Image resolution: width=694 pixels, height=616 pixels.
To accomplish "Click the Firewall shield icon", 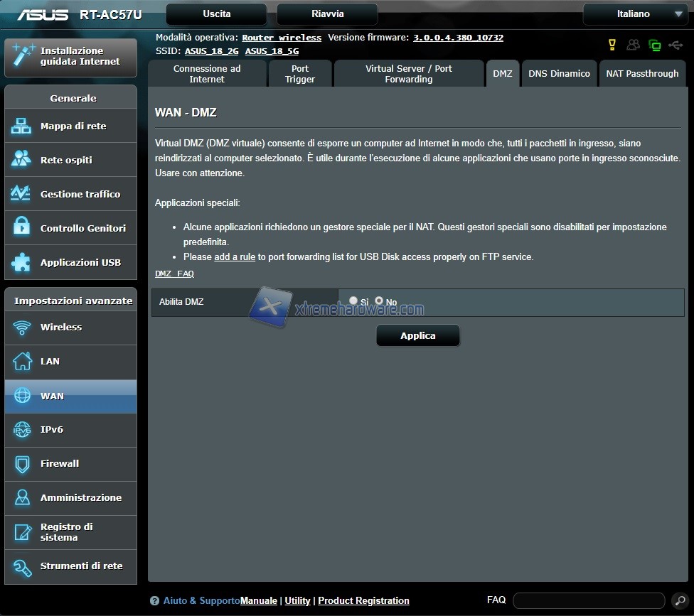I will (x=22, y=464).
